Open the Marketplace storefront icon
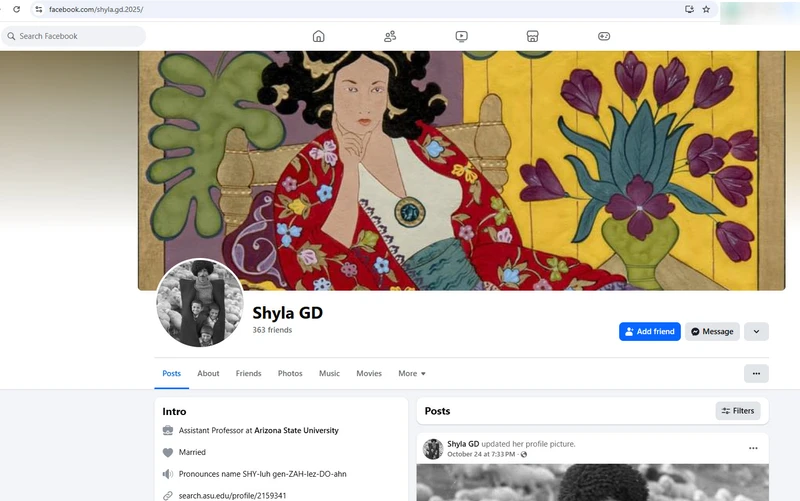The image size is (800, 501). pyautogui.click(x=533, y=36)
